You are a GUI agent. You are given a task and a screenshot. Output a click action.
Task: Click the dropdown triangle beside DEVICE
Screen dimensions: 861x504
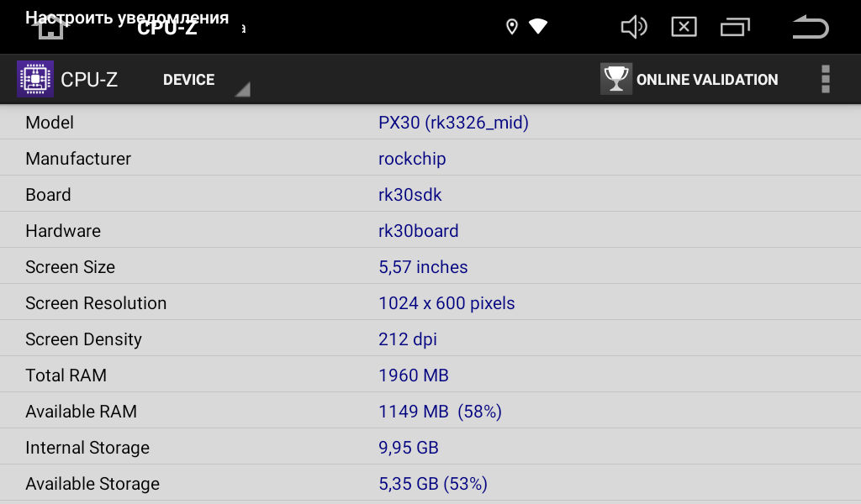click(x=243, y=89)
